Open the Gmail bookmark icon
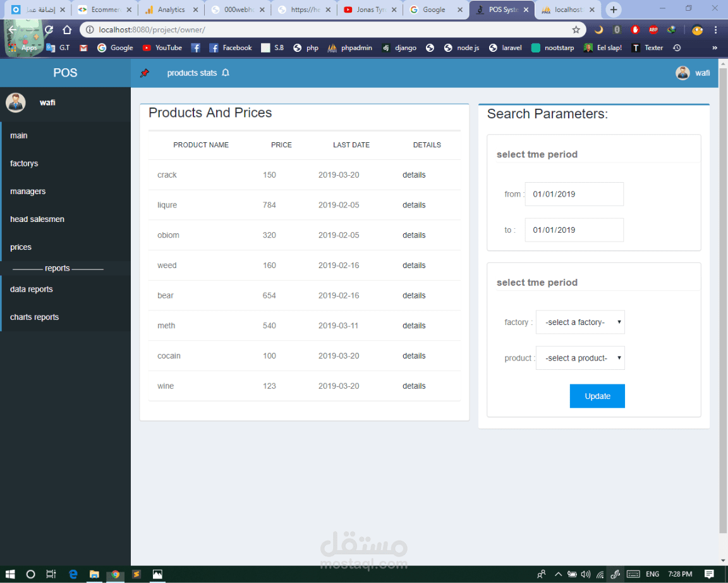Viewport: 728px width, 583px height. click(83, 48)
